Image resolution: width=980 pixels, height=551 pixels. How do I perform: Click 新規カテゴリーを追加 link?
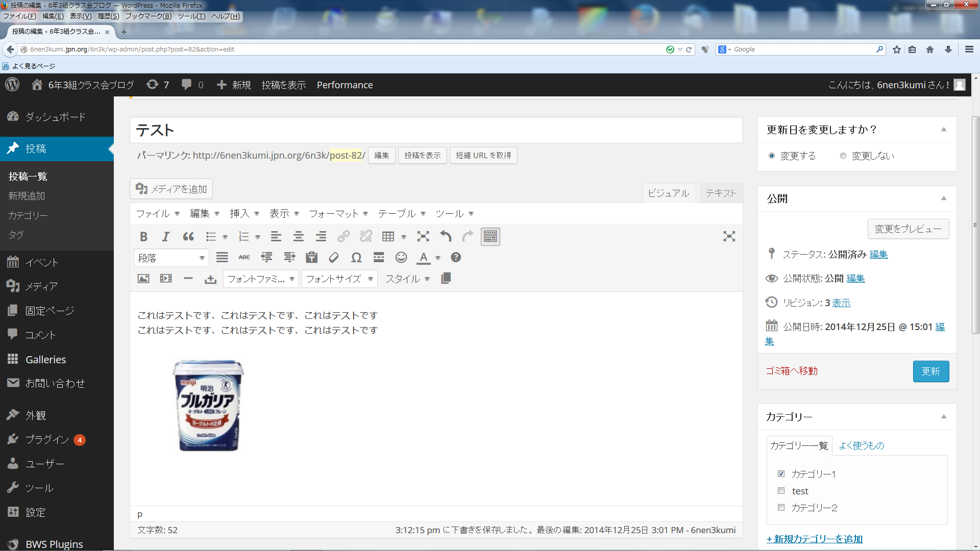(815, 539)
